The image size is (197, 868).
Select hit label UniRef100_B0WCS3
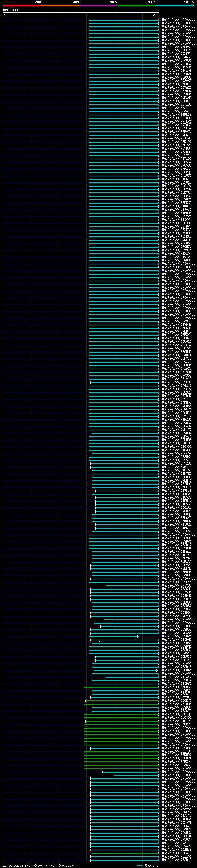[x=177, y=725]
